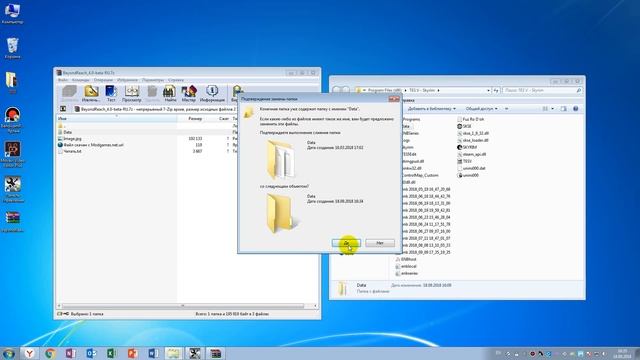Viewport: 640px width, 360px height.
Task: Click the Explorer help question-mark icon
Action: point(576,109)
